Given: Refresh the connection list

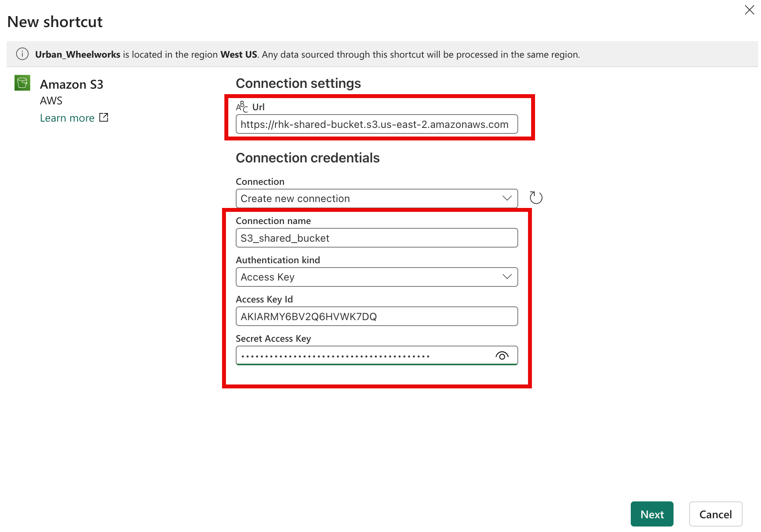Looking at the screenshot, I should pos(536,198).
